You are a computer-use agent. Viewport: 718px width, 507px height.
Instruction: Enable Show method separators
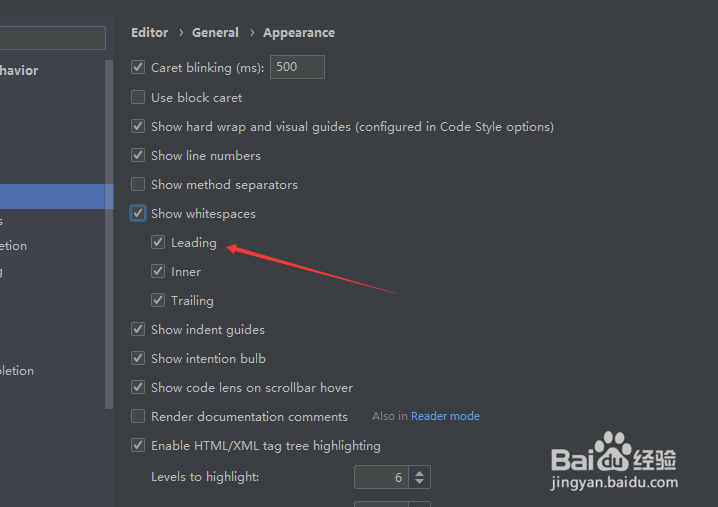pos(138,184)
